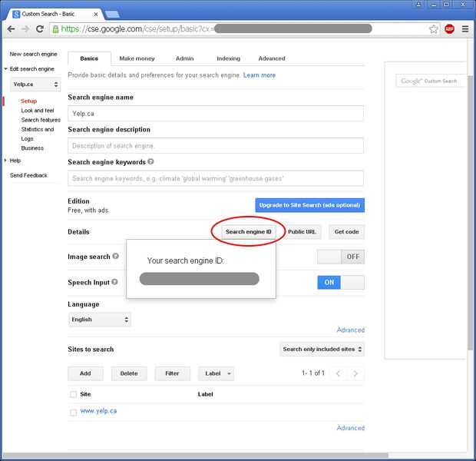The image size is (476, 461).
Task: Click the help icon beside Speech Input
Action: [114, 282]
